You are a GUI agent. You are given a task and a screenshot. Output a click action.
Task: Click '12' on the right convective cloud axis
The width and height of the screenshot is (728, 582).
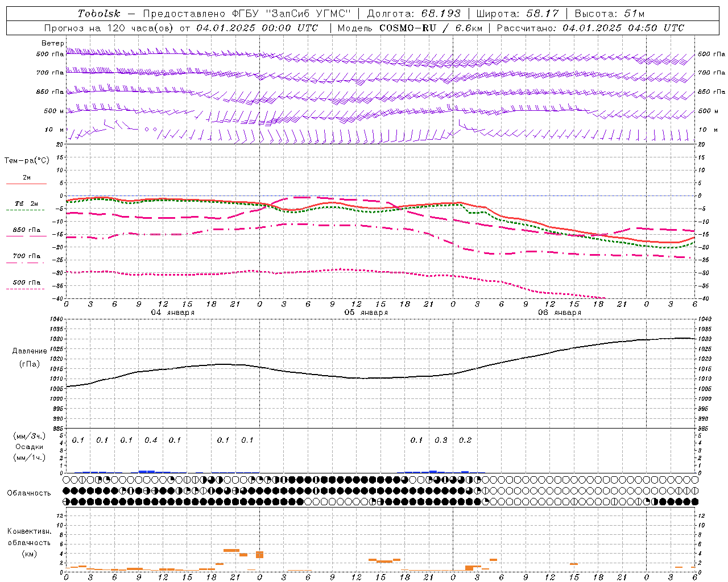coord(701,516)
